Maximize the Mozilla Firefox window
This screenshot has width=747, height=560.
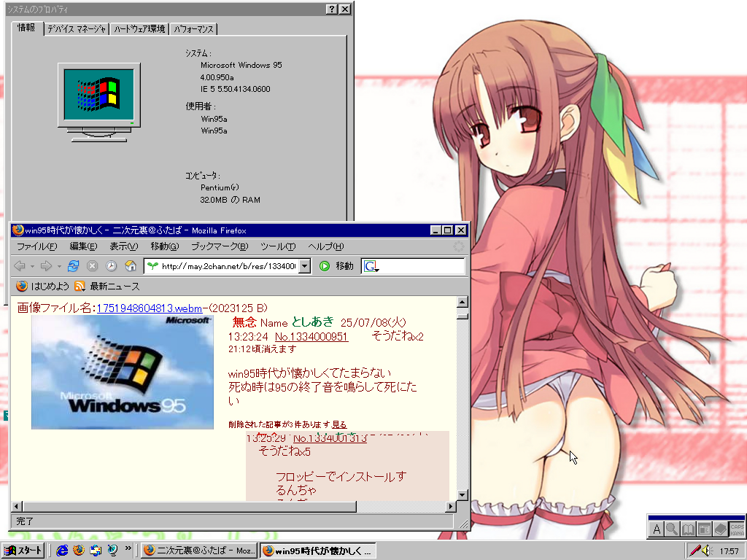click(447, 230)
